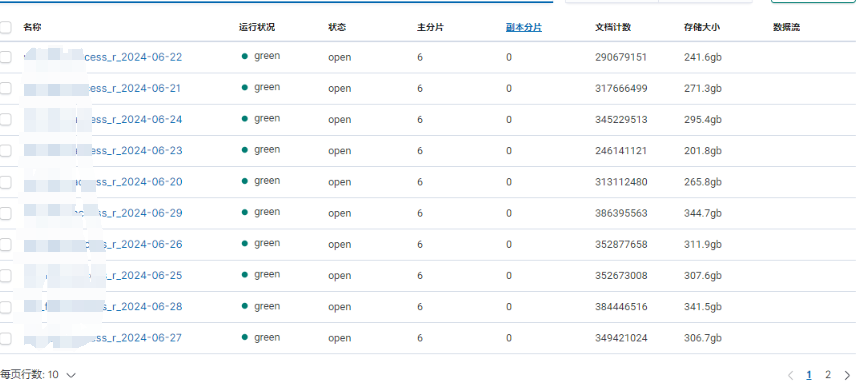Click storage size 271.3gb
Viewport: 860px width, 387px height.
703,88
